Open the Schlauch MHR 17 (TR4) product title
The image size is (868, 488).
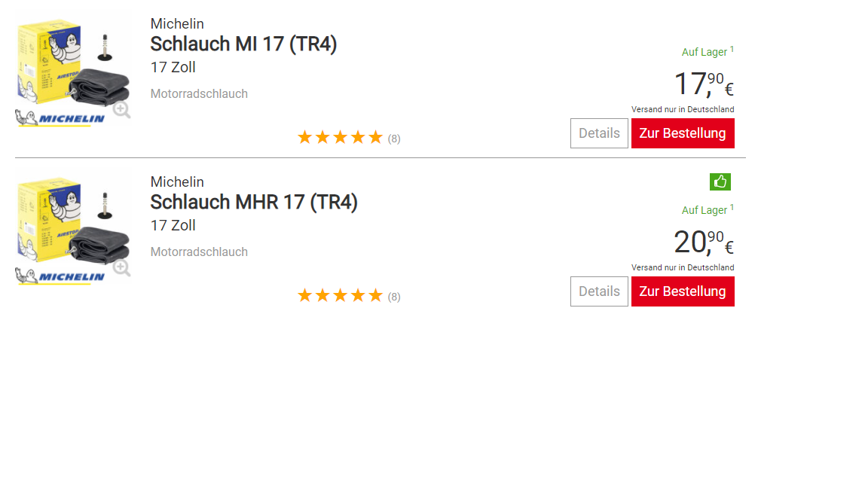(x=254, y=202)
